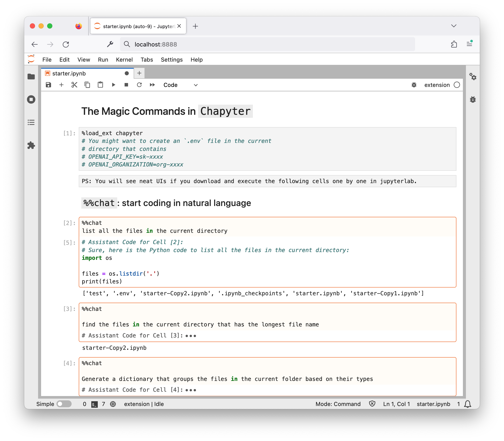This screenshot has height=441, width=504.
Task: Enable the debugger bug icon in notebook toolbar
Action: pos(414,85)
